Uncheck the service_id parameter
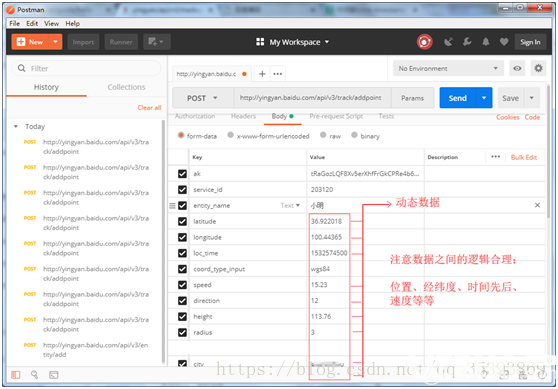The width and height of the screenshot is (558, 389). pyautogui.click(x=182, y=190)
